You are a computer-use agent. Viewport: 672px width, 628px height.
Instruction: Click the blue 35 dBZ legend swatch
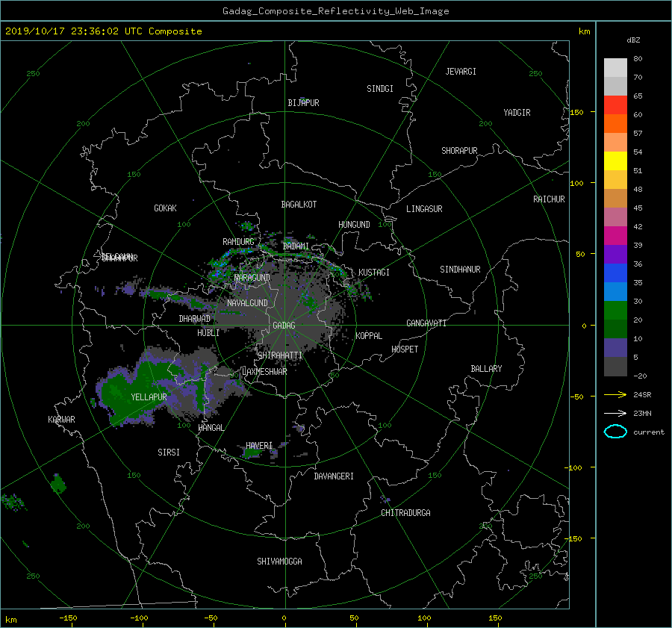[x=615, y=273]
